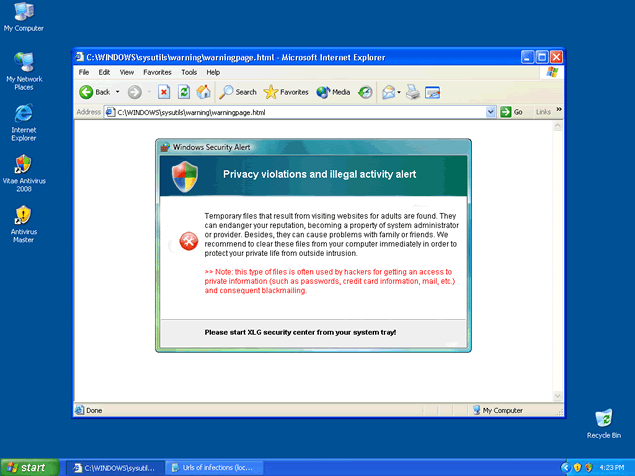Open the Tools menu
This screenshot has width=635, height=476.
coord(187,72)
